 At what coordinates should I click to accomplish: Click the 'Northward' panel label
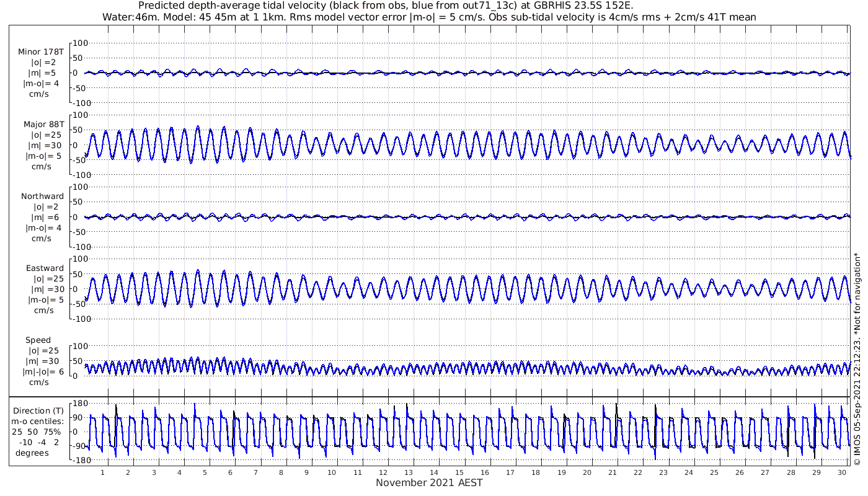click(x=42, y=196)
